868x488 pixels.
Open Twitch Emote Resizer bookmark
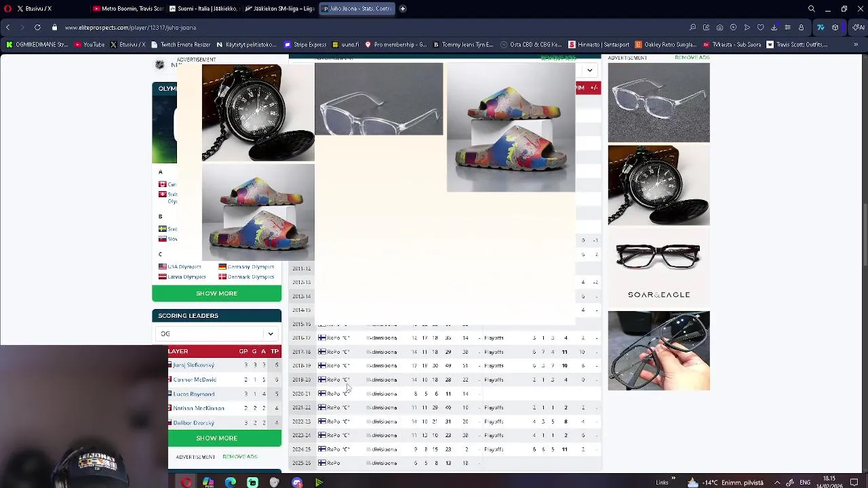(180, 45)
